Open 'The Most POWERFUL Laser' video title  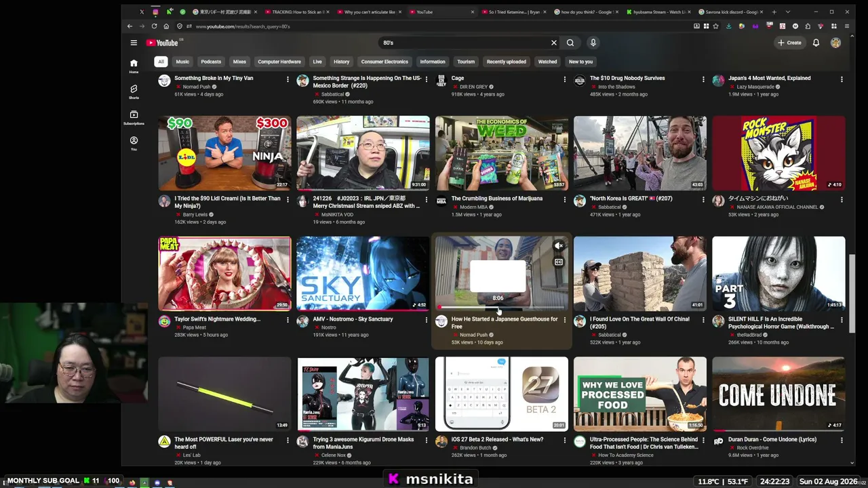[224, 443]
